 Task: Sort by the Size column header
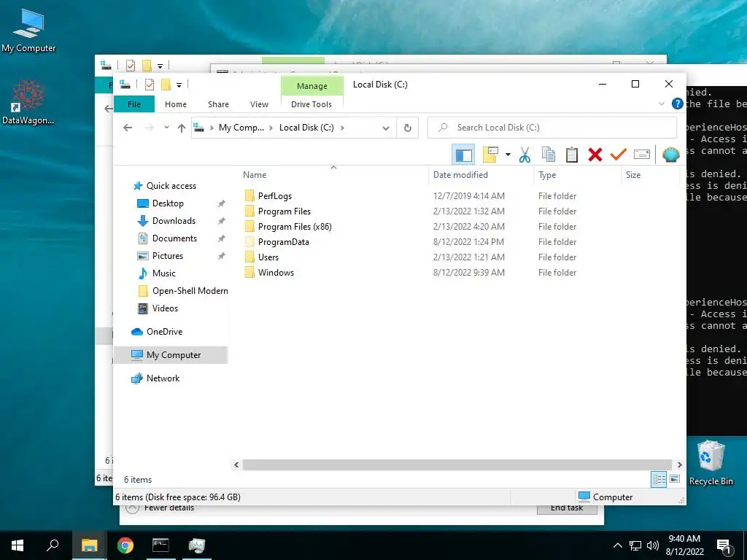[x=650, y=175]
